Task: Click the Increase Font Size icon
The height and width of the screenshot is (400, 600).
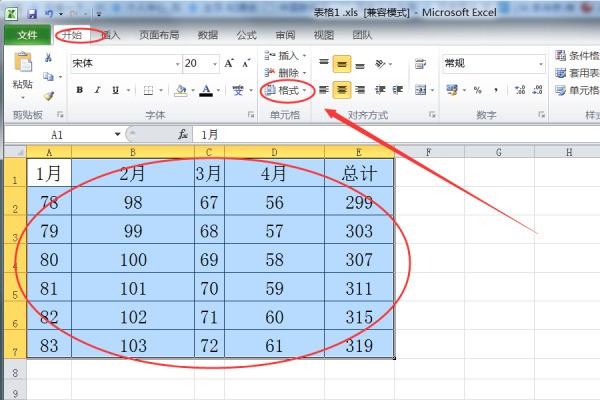Action: (x=229, y=63)
